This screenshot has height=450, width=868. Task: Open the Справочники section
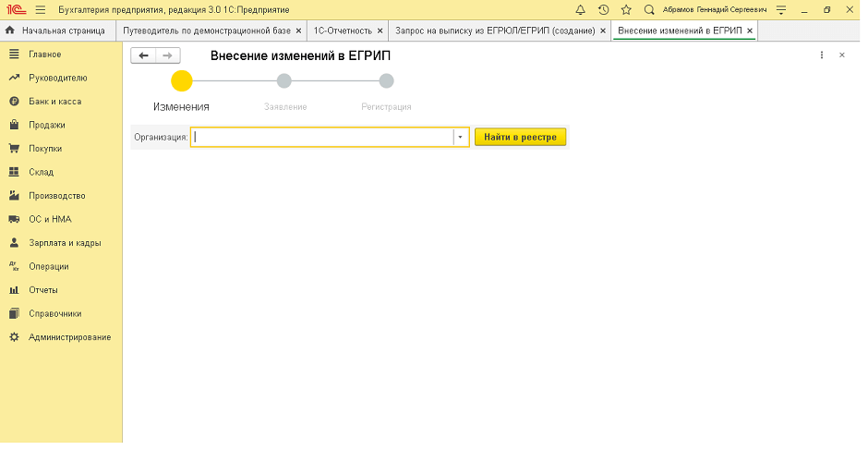pos(54,313)
